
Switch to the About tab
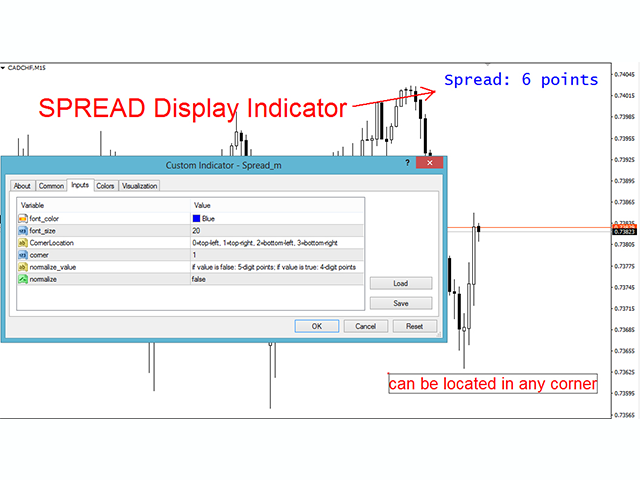22,186
